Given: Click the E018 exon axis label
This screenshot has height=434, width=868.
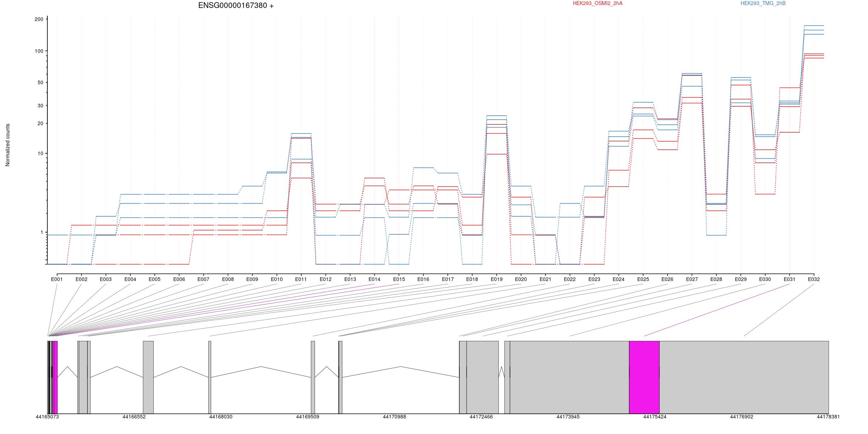Looking at the screenshot, I should pos(472,279).
